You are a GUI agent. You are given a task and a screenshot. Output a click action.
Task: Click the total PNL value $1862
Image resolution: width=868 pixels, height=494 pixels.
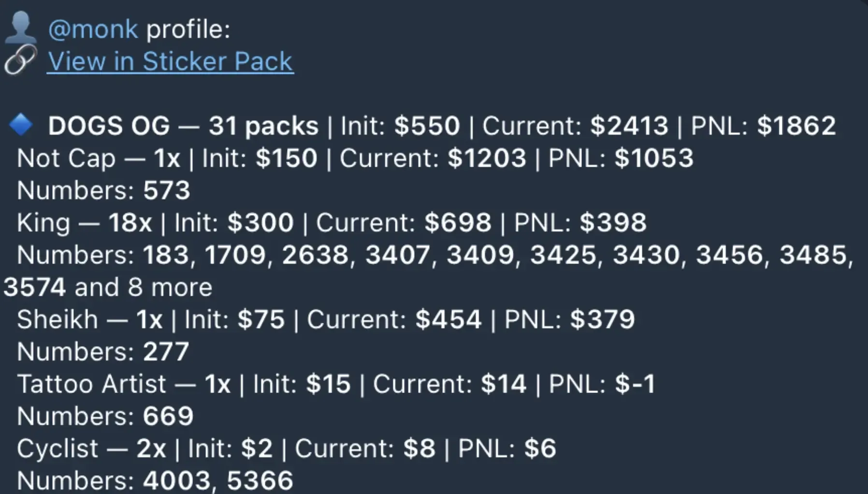(796, 126)
